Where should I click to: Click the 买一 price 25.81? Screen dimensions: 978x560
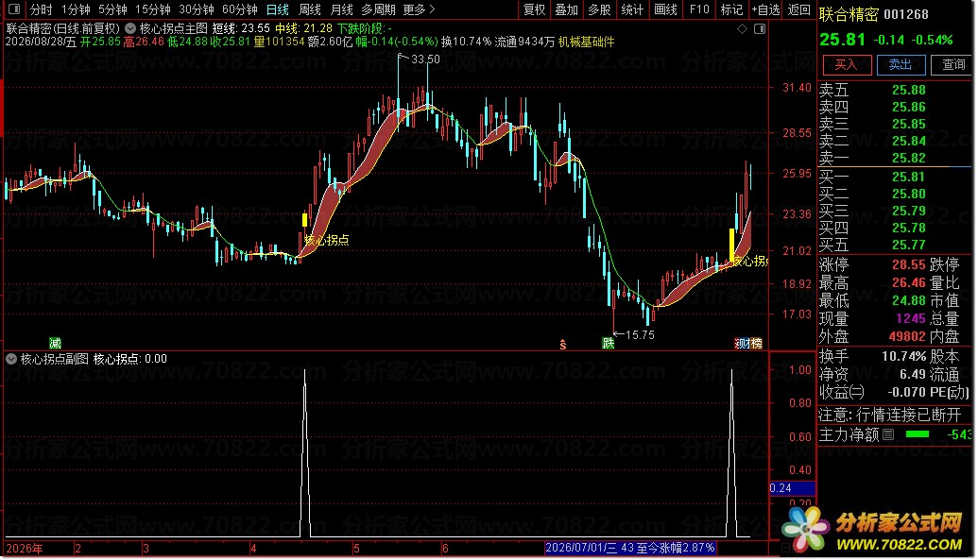(909, 178)
